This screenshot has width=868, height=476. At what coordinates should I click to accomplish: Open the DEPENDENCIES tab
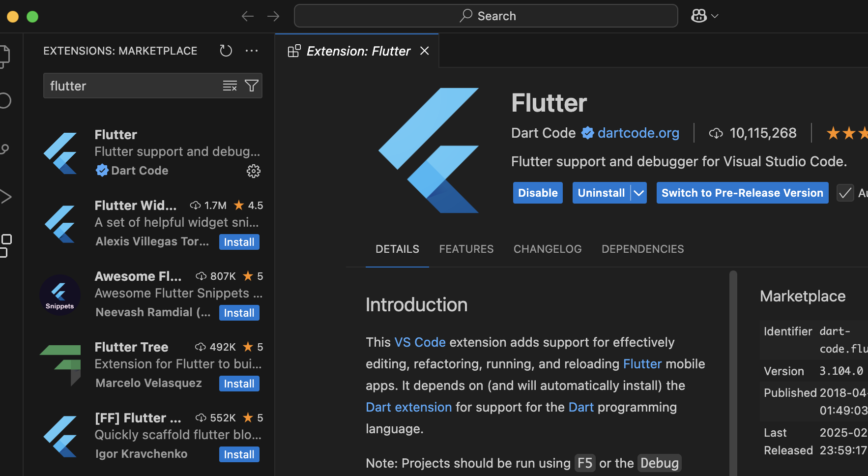pyautogui.click(x=642, y=249)
